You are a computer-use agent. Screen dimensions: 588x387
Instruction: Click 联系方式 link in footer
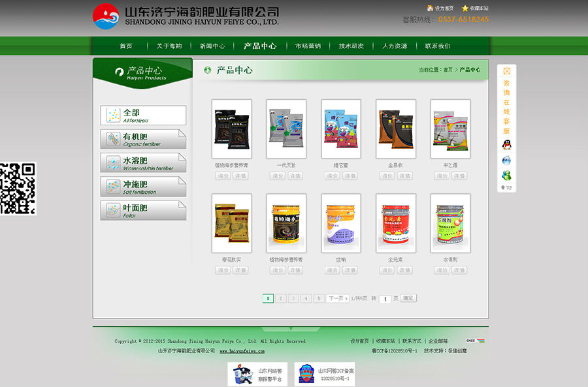[x=412, y=341]
